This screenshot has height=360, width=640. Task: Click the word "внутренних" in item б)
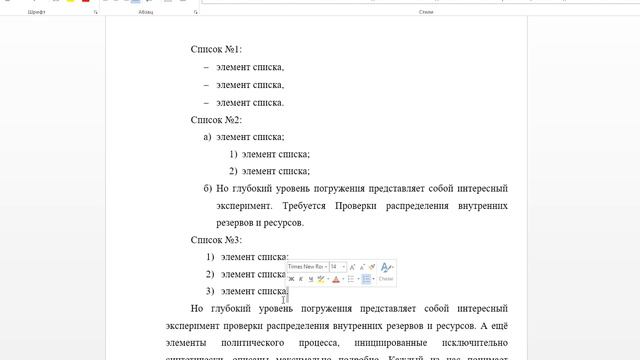click(x=483, y=206)
